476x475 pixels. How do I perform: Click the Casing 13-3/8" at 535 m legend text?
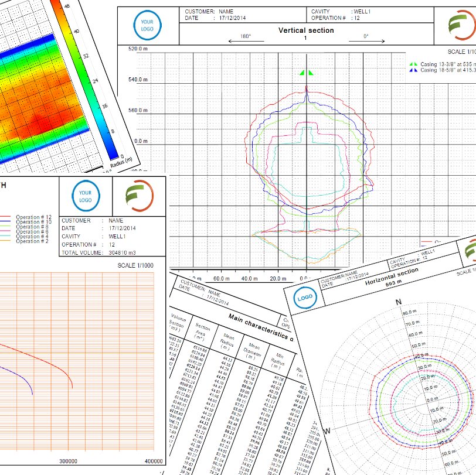point(448,64)
